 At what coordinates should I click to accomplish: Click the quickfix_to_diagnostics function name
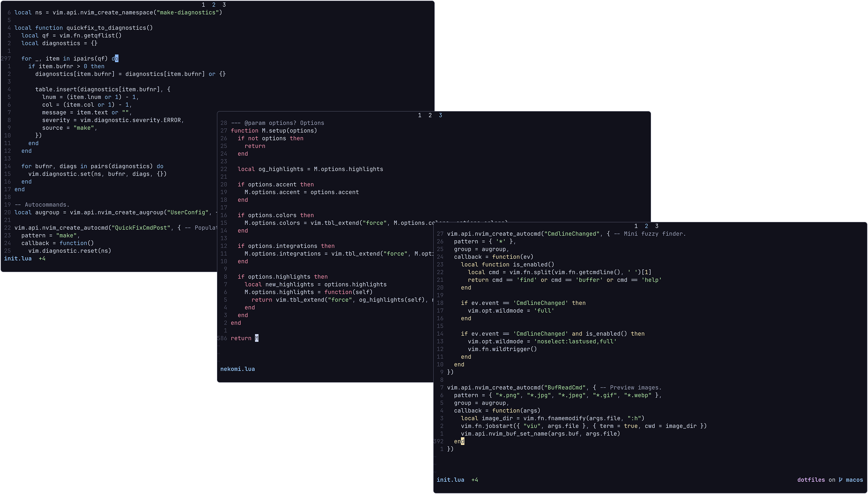click(106, 28)
